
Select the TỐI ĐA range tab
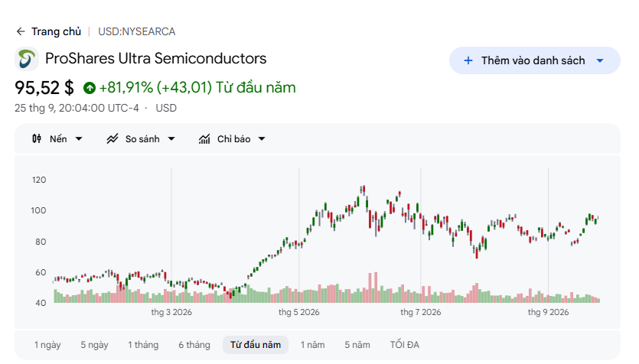[x=405, y=345]
